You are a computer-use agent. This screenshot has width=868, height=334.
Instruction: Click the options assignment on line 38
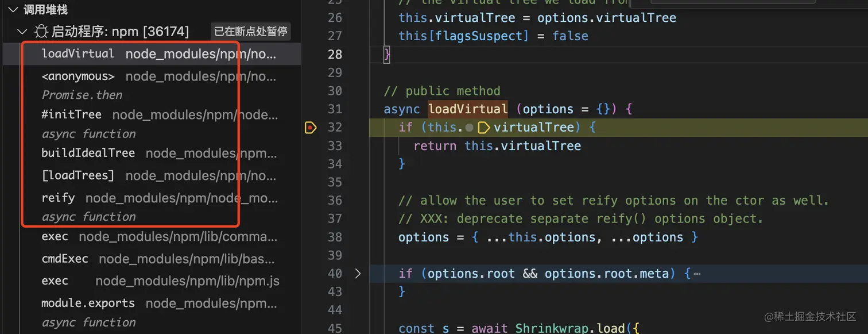pyautogui.click(x=548, y=237)
